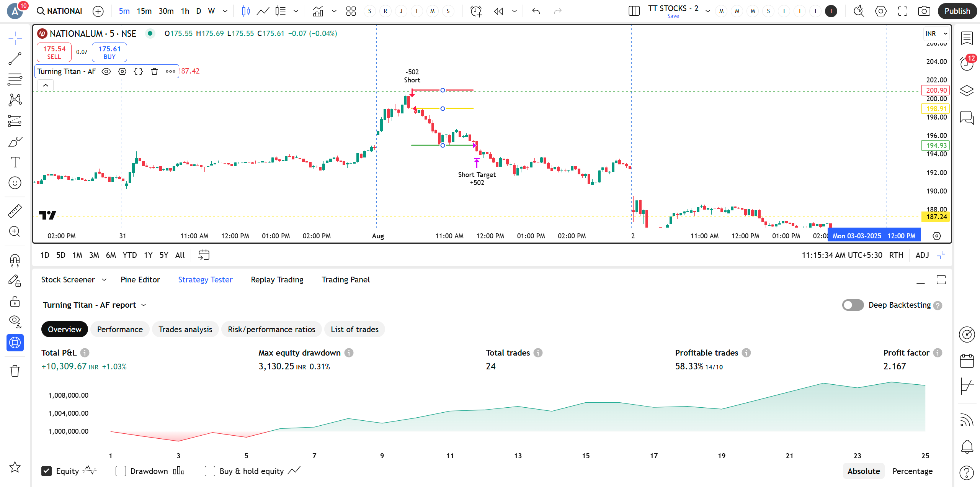Open the alerts panel with 12 badge
Image resolution: width=980 pixels, height=487 pixels.
point(967,64)
